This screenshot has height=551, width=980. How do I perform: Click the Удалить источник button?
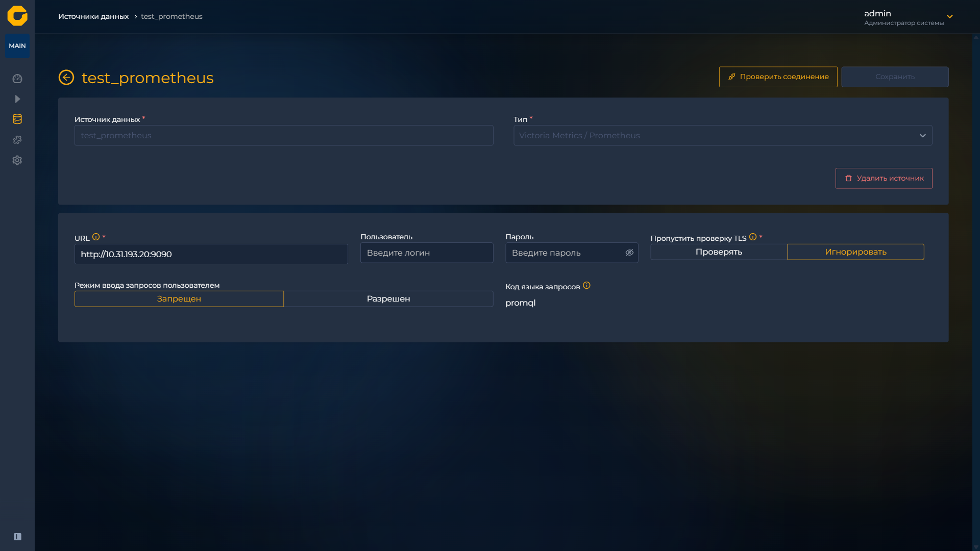(x=884, y=179)
